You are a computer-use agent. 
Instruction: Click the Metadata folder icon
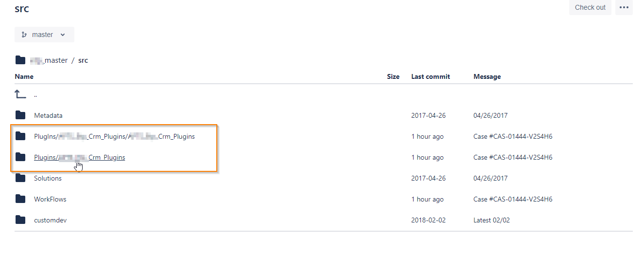click(x=20, y=115)
